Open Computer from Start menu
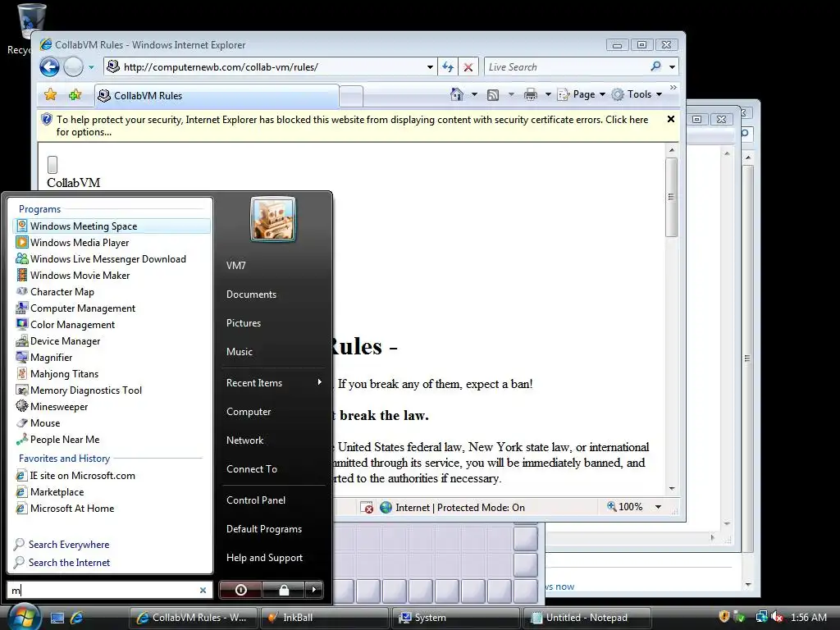Viewport: 840px width, 630px height. pyautogui.click(x=249, y=412)
